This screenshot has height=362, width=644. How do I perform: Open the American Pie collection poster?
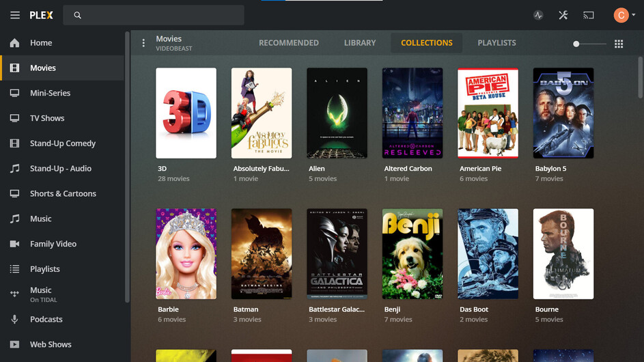488,113
